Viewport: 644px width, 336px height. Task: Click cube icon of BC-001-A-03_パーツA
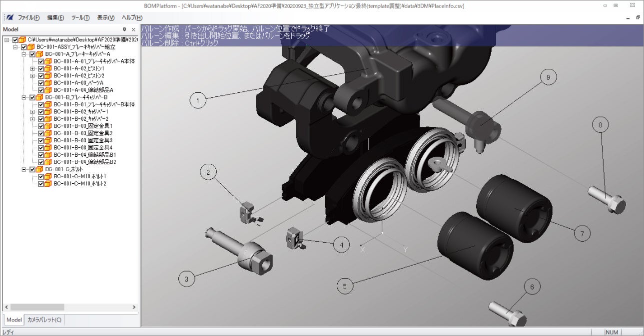pyautogui.click(x=48, y=83)
